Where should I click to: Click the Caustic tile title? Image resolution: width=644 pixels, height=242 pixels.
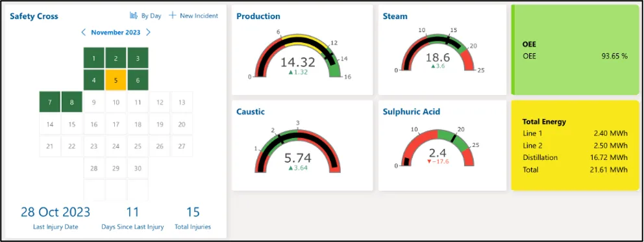[251, 111]
